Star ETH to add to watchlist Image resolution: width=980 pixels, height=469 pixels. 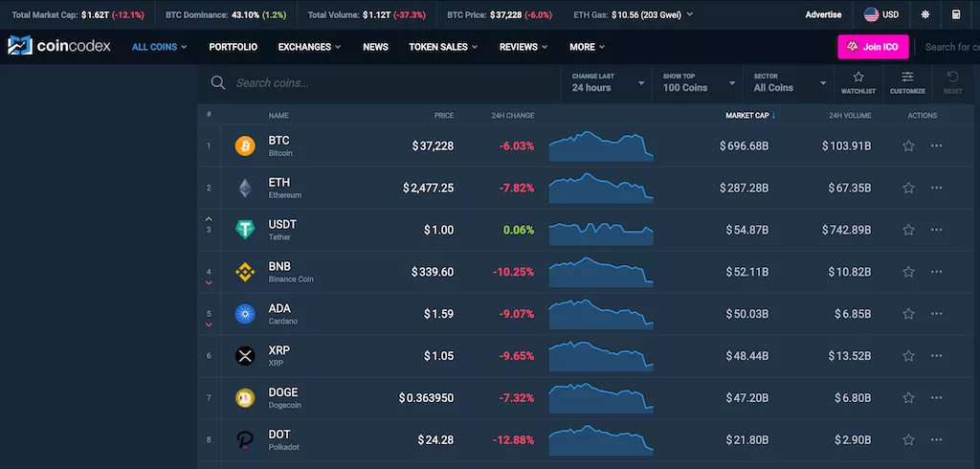click(909, 188)
